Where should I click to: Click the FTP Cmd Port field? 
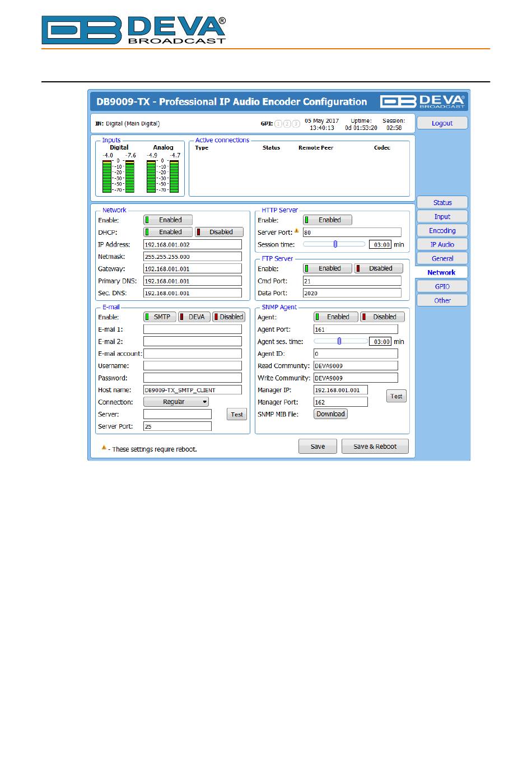(x=352, y=281)
